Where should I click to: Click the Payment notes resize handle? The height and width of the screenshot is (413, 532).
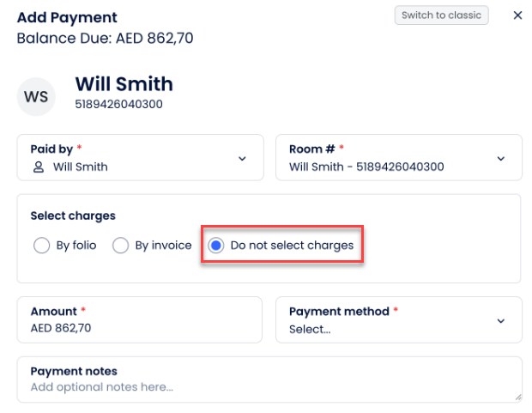[517, 397]
